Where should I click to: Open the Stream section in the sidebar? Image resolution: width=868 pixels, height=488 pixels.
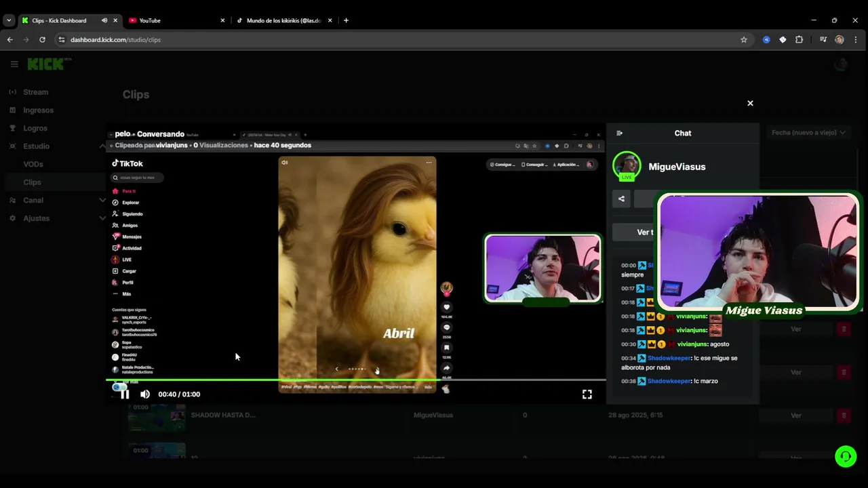[x=35, y=92]
